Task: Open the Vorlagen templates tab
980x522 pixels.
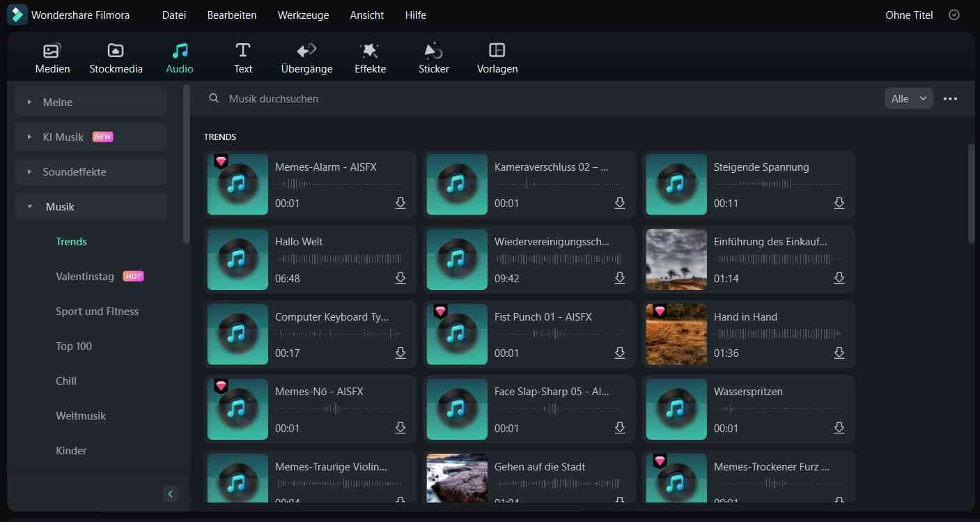Action: 497,58
